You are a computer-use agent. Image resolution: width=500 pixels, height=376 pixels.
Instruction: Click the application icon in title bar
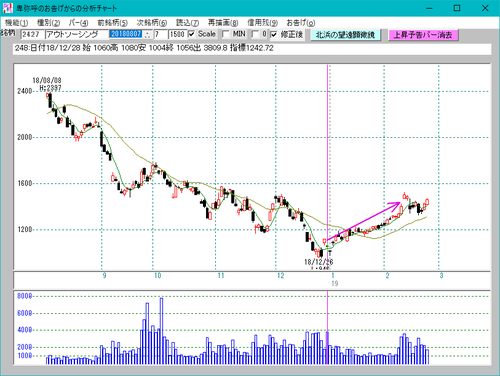(7, 8)
